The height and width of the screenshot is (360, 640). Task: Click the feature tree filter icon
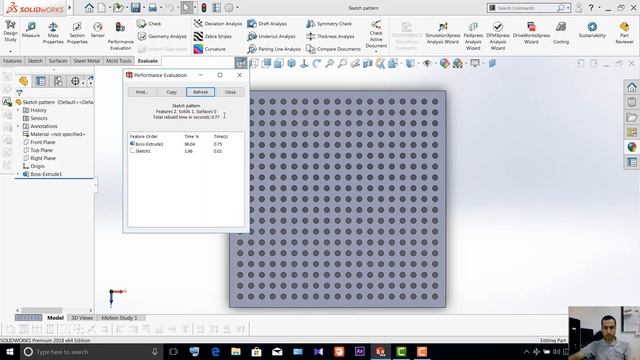click(20, 93)
